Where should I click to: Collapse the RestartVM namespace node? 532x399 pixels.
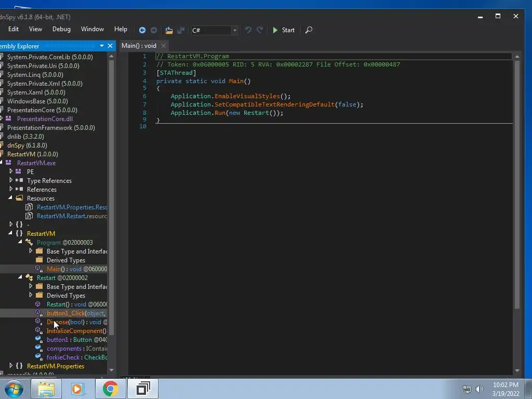pyautogui.click(x=10, y=233)
